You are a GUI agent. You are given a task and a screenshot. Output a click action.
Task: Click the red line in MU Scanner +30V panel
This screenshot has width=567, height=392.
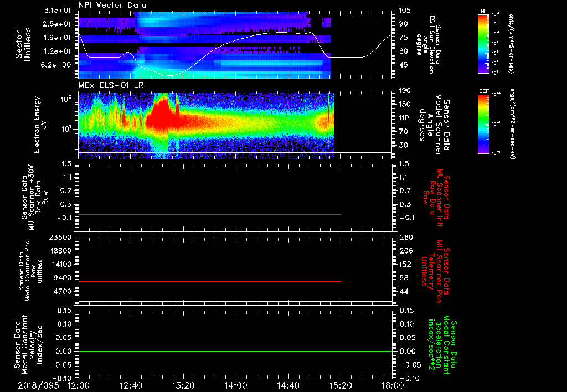210,214
